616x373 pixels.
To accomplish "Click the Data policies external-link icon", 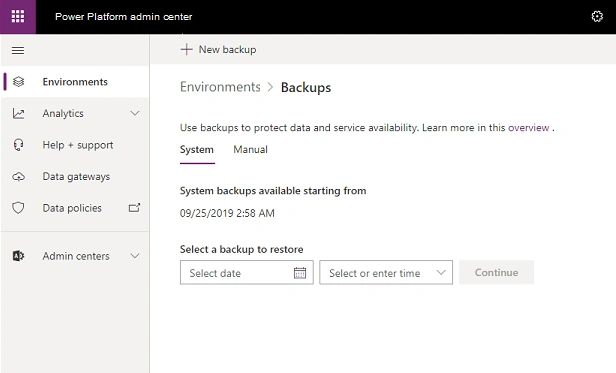I will 134,208.
